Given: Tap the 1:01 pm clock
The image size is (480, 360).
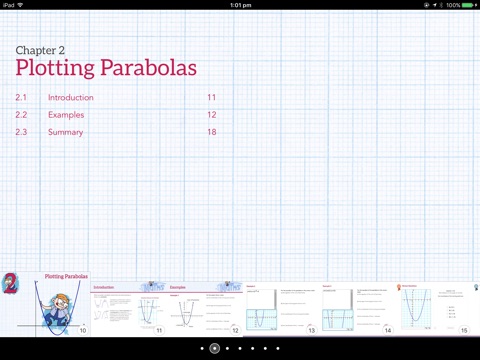Looking at the screenshot, I should coord(240,5).
